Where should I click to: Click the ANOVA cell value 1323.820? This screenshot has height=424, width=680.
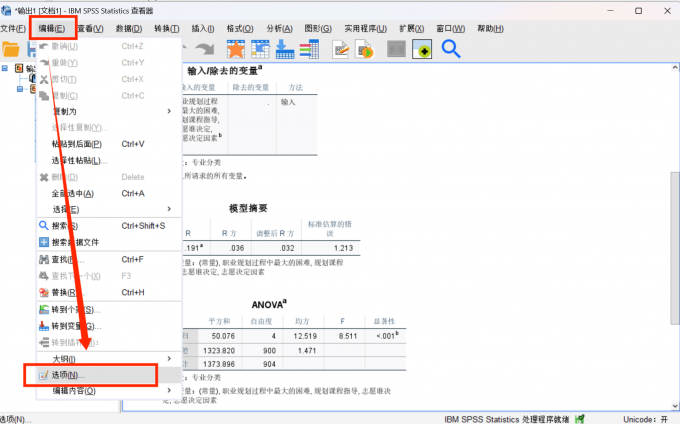[219, 350]
